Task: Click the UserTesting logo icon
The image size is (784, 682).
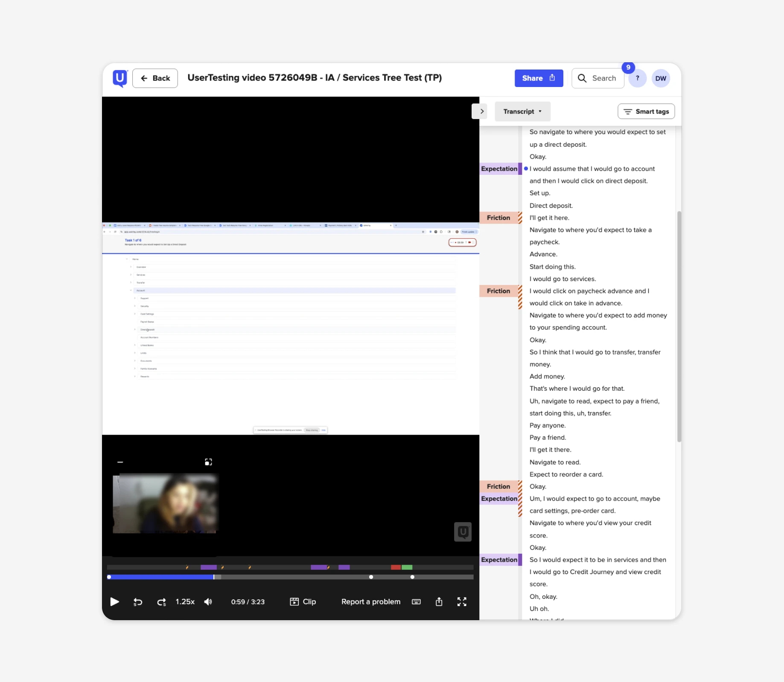Action: click(x=120, y=78)
